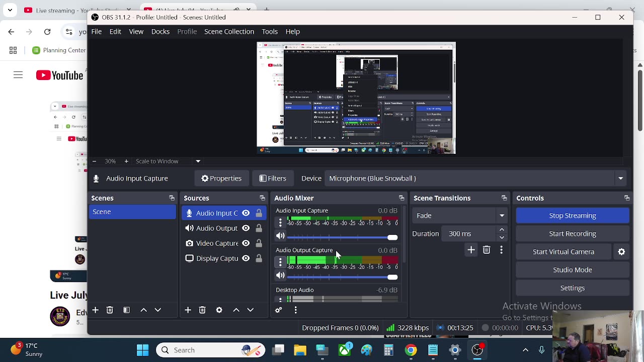Image resolution: width=644 pixels, height=362 pixels.
Task: Pop out the Sources dock
Action: point(262,198)
